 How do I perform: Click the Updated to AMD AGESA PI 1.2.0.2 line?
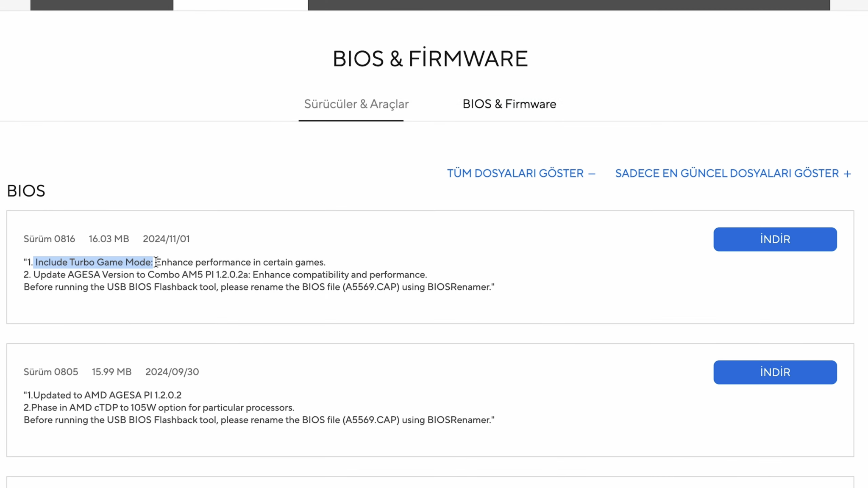point(103,395)
